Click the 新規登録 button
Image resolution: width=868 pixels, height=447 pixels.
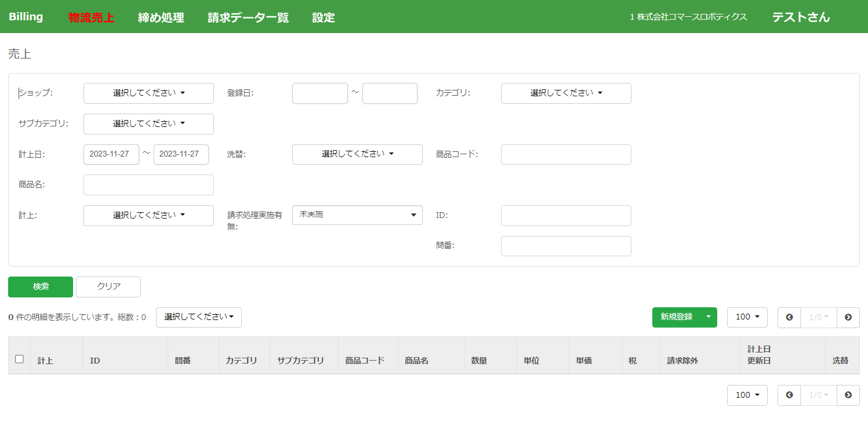(x=676, y=317)
